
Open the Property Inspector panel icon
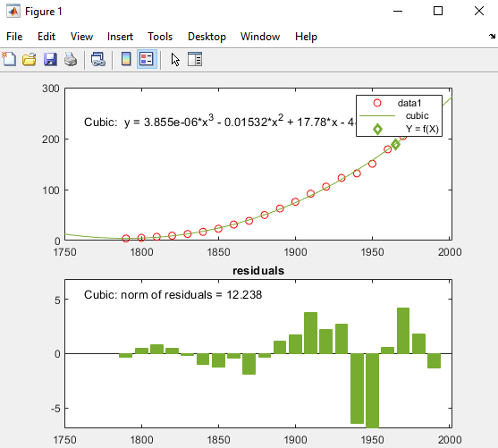point(195,59)
